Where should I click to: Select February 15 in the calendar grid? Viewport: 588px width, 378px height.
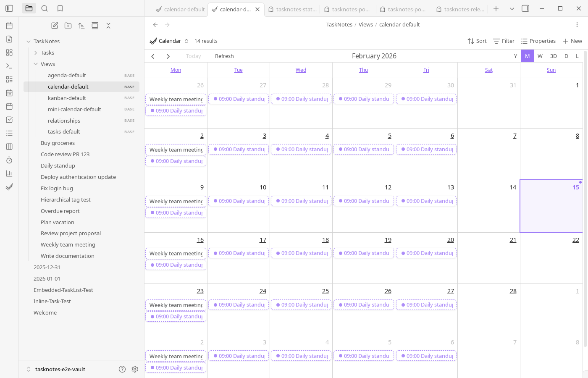[551, 206]
